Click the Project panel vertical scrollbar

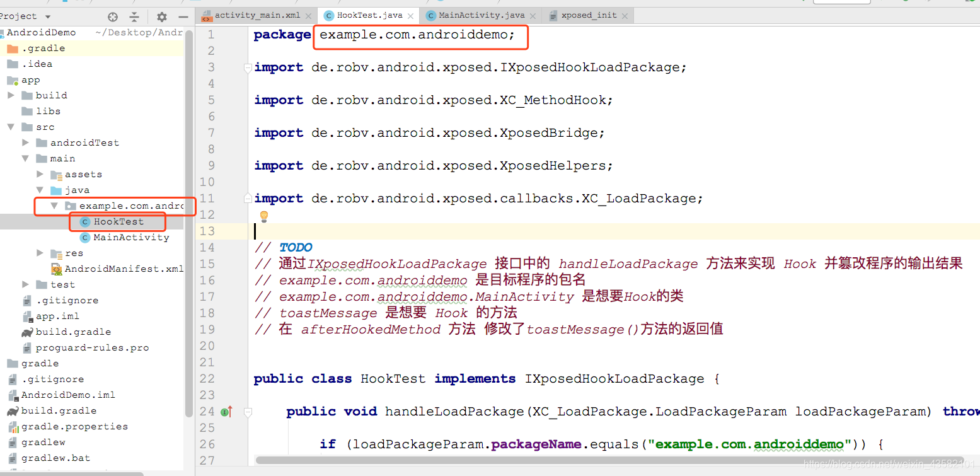coord(189,224)
